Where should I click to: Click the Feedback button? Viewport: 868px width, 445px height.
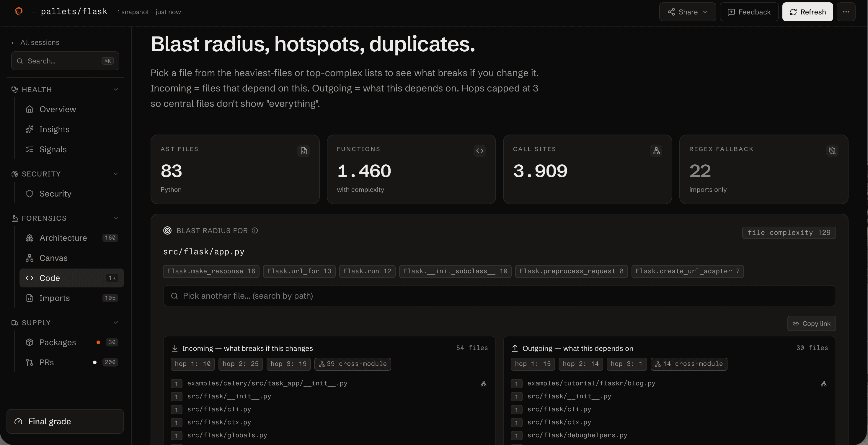pos(749,12)
